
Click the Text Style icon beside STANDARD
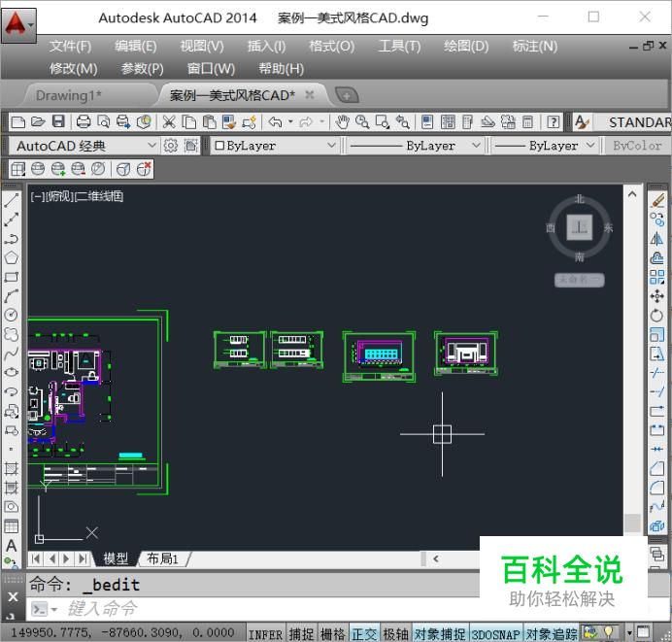coord(582,122)
